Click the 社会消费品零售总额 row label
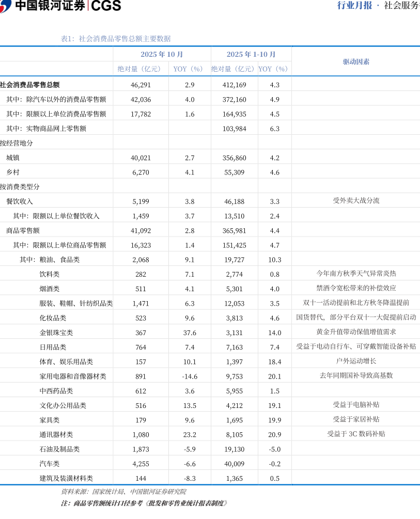Screen dimensions: 420x519 33,85
